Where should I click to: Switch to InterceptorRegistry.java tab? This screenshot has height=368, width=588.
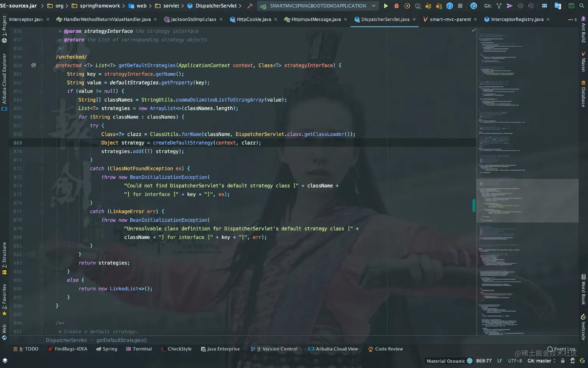coord(514,19)
